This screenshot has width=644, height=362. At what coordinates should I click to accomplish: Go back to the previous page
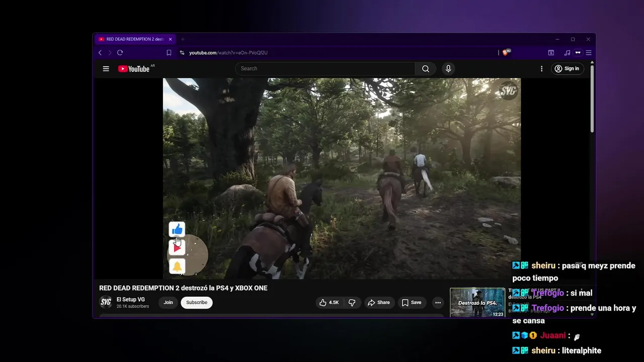tap(100, 53)
